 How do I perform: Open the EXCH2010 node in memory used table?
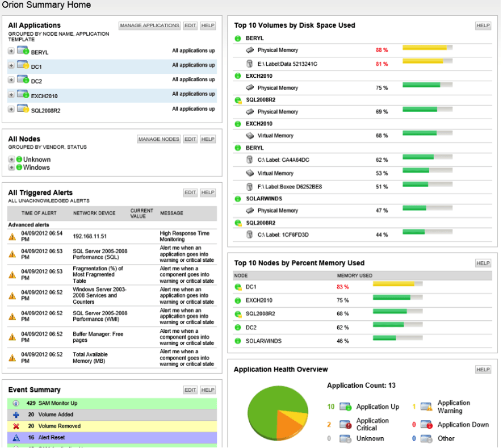(259, 300)
